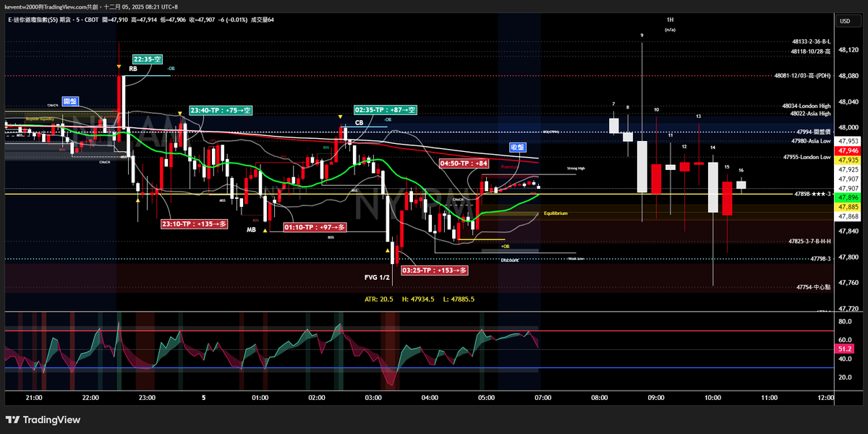
Task: Click the white 47,953 price tag
Action: click(848, 141)
